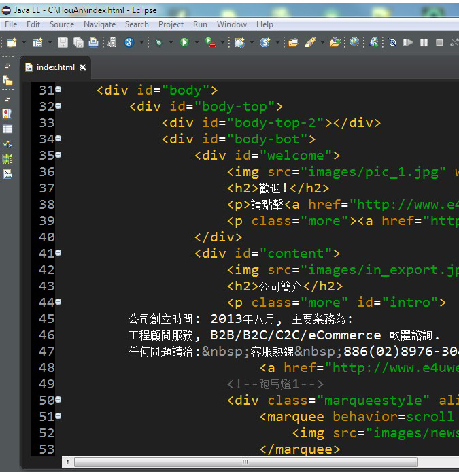Click the line number 40 in gutter
Screen dimensions: 459x476
pos(47,237)
